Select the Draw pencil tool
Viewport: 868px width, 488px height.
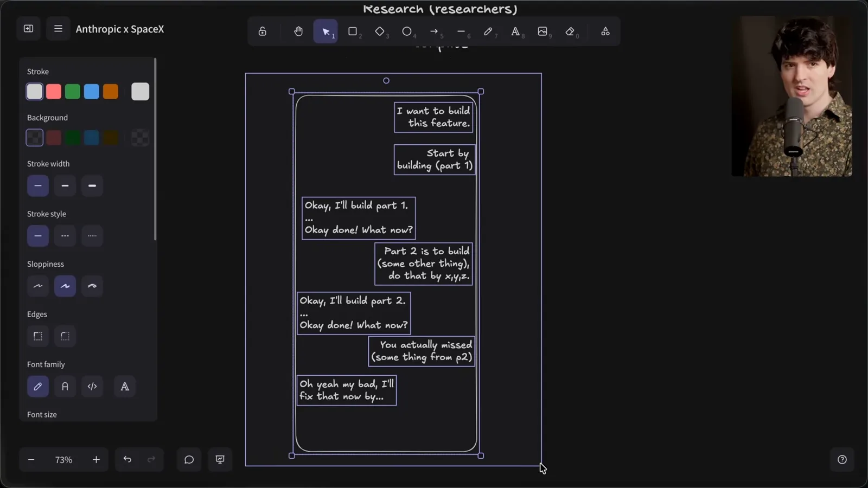[x=488, y=31]
